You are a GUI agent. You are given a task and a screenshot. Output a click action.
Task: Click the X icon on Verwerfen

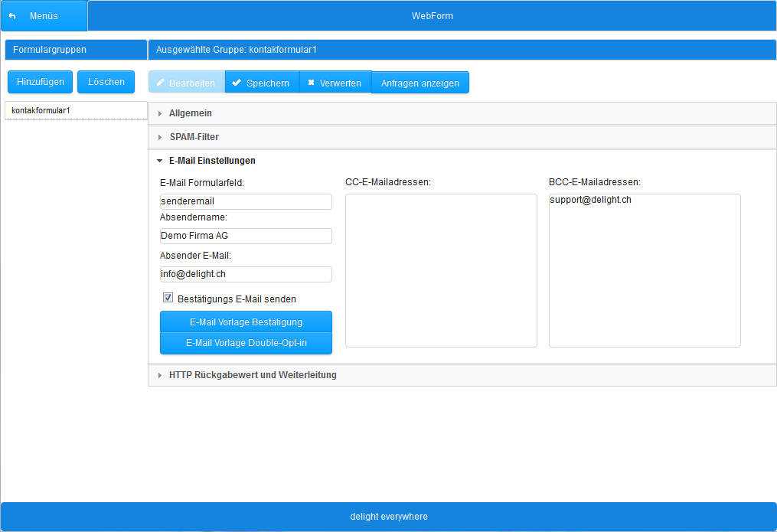click(311, 83)
